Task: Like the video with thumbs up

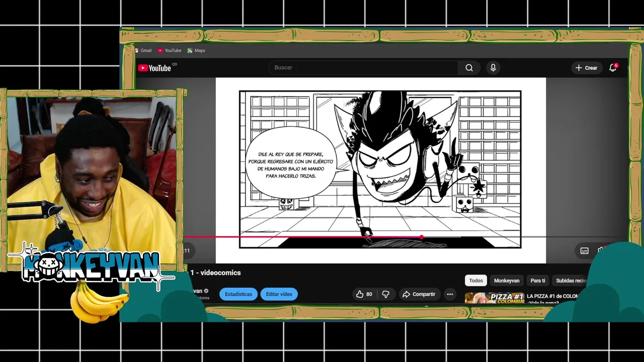Action: pyautogui.click(x=364, y=294)
